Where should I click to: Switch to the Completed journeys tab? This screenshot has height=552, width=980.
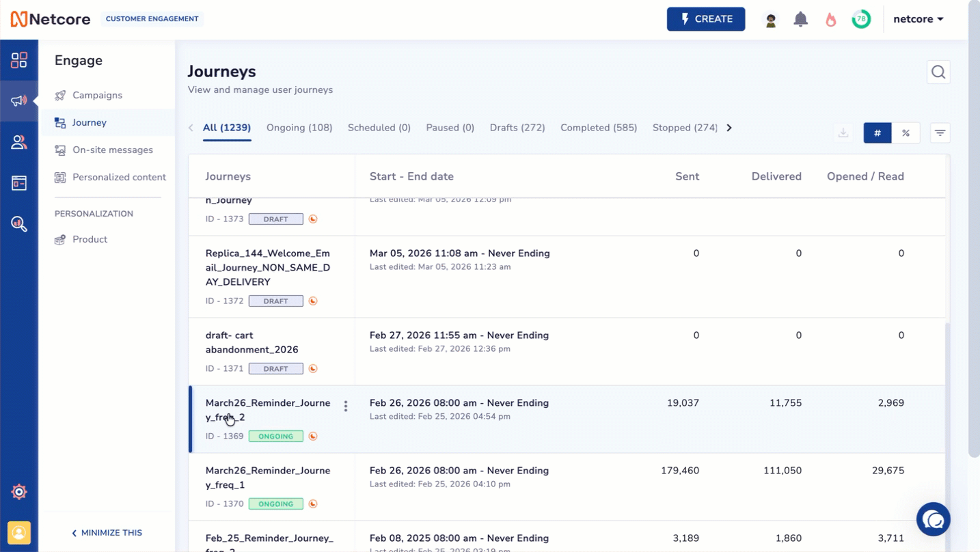pyautogui.click(x=598, y=128)
